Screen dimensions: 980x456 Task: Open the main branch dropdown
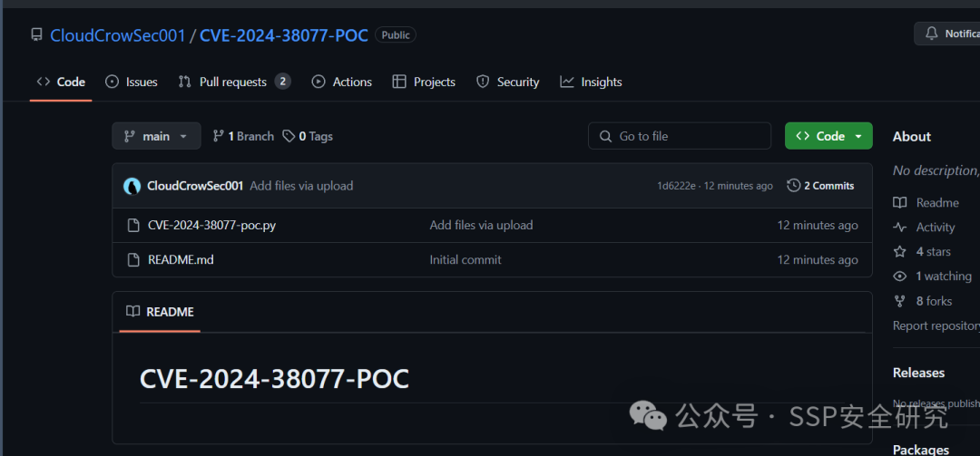point(156,136)
